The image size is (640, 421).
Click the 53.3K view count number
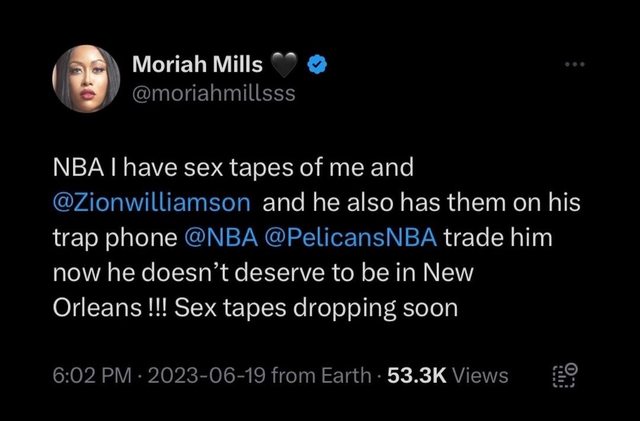tap(413, 376)
